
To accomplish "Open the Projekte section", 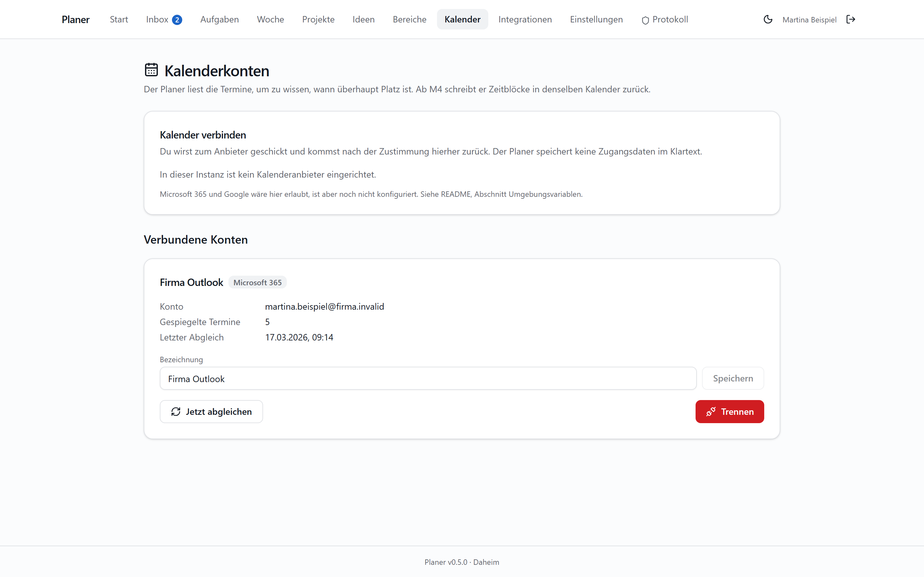I will pyautogui.click(x=318, y=20).
